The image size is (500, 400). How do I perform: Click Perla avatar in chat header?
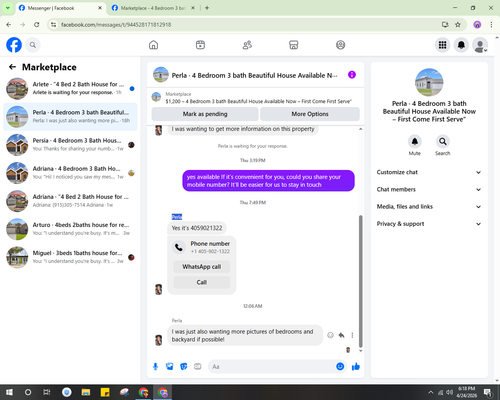[161, 75]
